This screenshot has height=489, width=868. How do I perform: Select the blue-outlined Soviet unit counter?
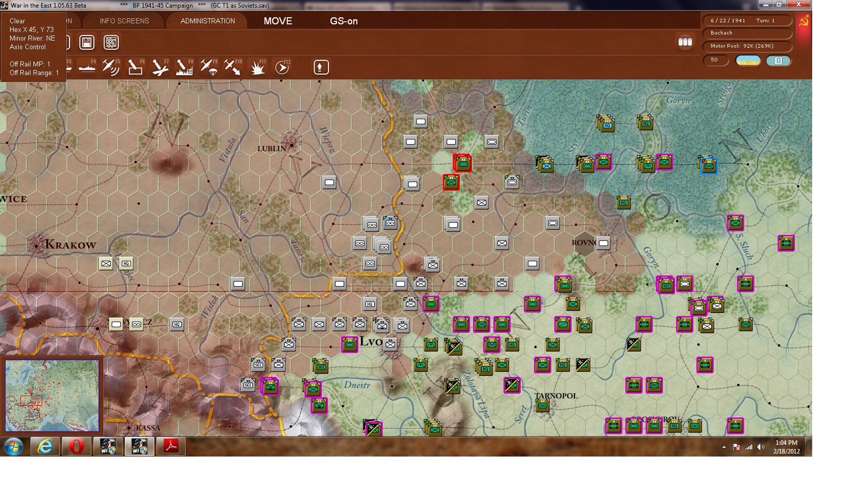coord(709,165)
